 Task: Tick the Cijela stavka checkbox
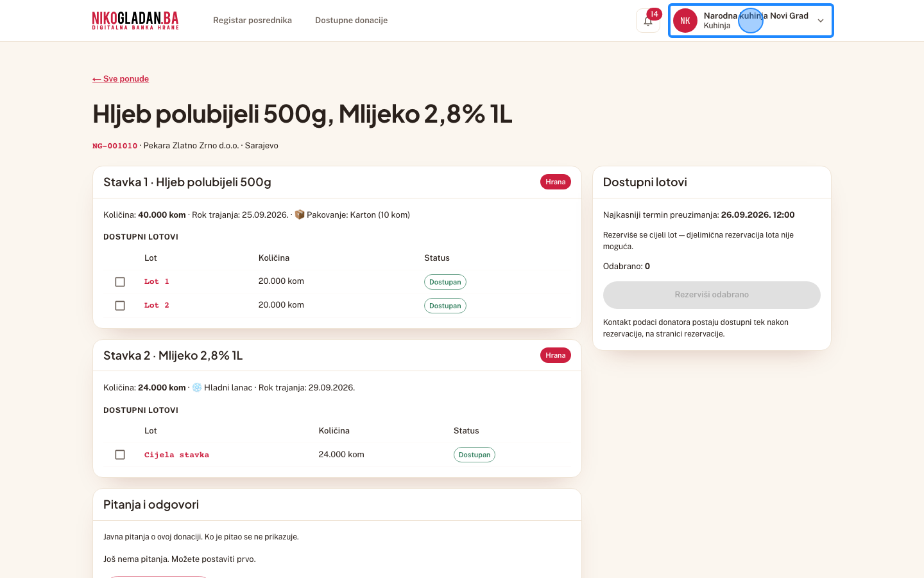coord(120,455)
